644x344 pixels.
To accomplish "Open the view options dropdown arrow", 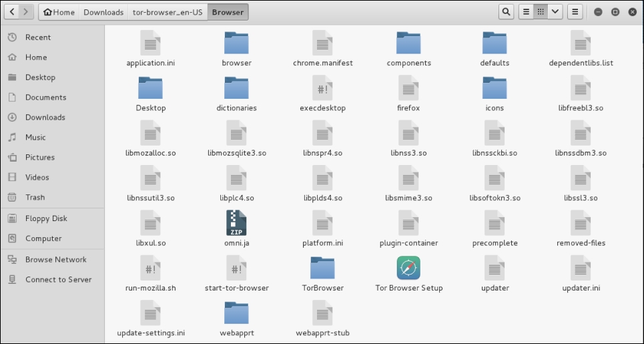I will 555,12.
